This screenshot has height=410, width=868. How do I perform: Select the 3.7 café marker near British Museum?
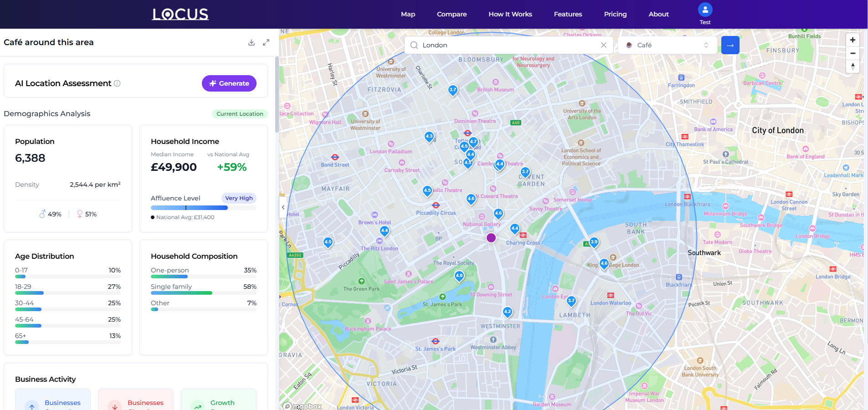[x=452, y=90]
